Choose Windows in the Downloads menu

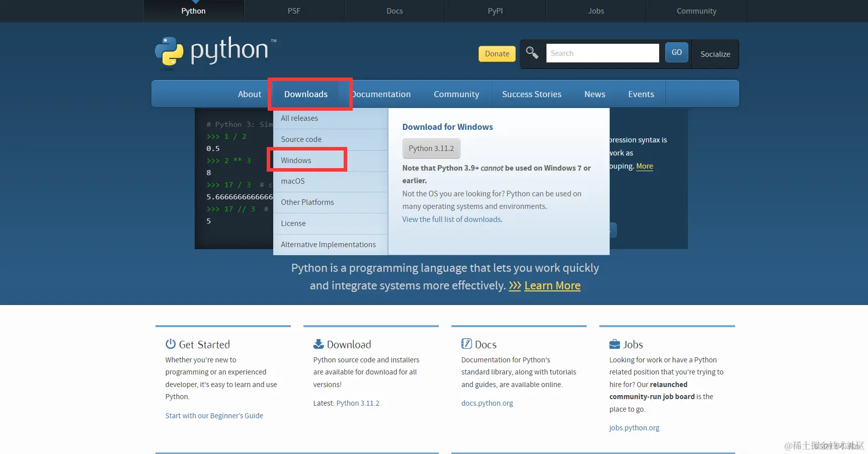(x=331, y=161)
